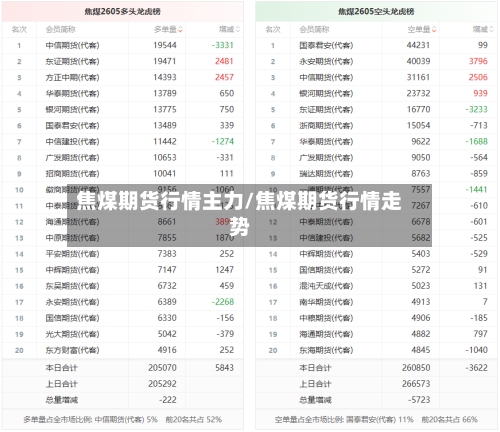This screenshot has height=432, width=500.
Task: Click short volume value 44231
Action: tap(418, 45)
